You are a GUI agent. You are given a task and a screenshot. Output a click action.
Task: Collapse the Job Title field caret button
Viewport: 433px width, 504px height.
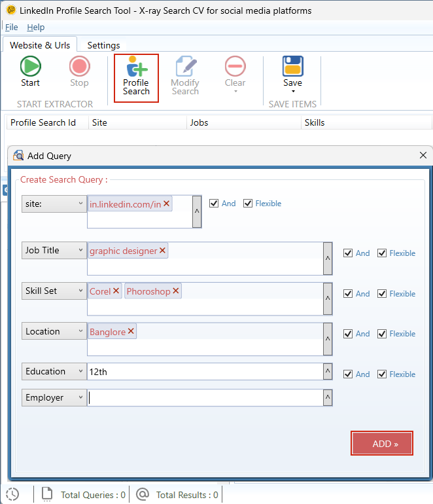[x=328, y=259]
